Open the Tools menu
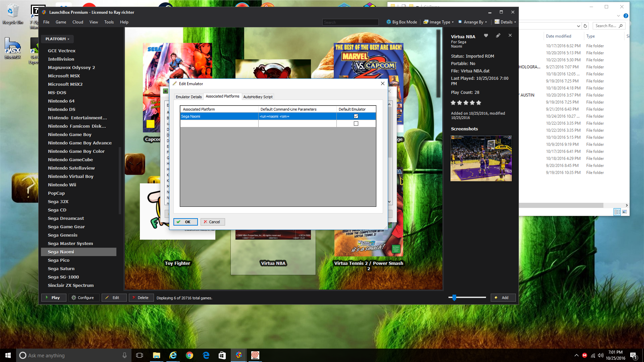This screenshot has width=644, height=362. [109, 22]
